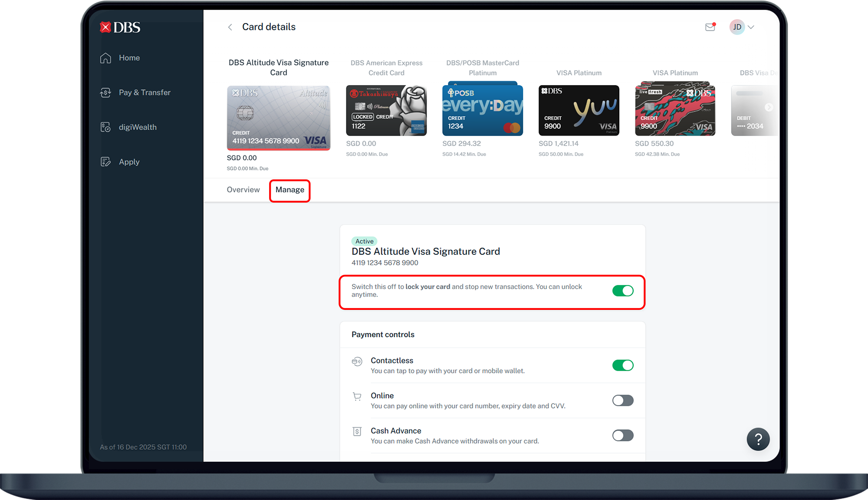The image size is (868, 500).
Task: Select the Manage tab
Action: click(x=290, y=190)
